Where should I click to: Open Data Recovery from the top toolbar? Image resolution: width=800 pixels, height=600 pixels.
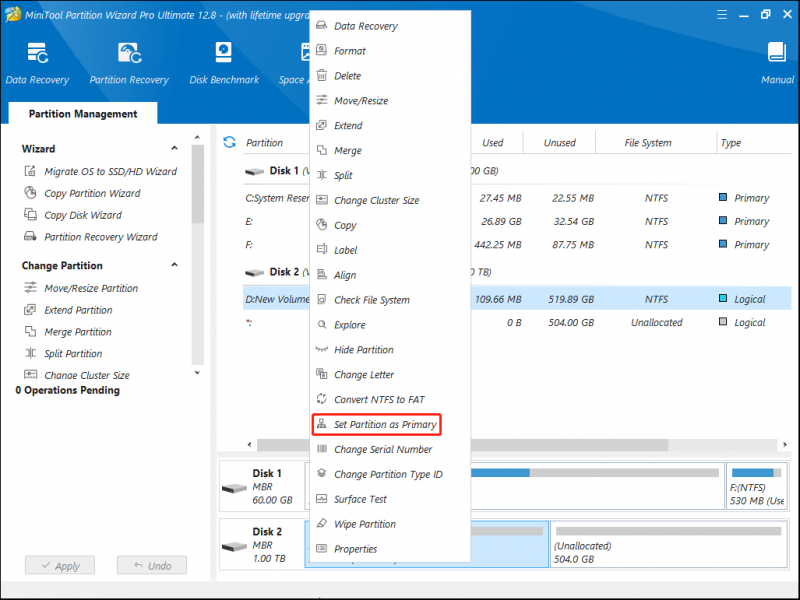coord(37,63)
